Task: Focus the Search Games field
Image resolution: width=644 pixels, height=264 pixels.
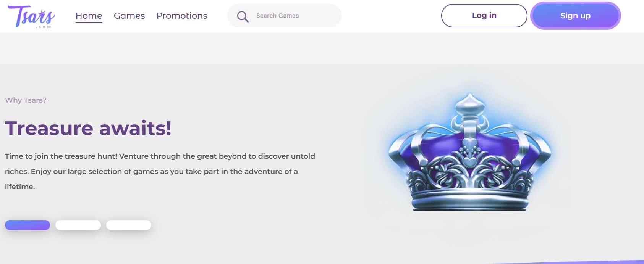Action: 285,16
